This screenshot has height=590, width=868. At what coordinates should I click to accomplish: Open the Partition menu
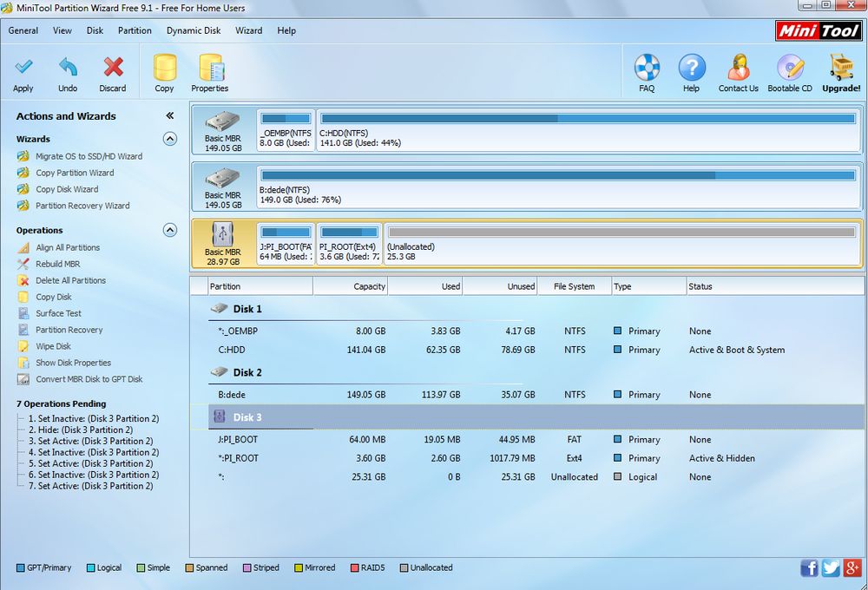pyautogui.click(x=135, y=30)
